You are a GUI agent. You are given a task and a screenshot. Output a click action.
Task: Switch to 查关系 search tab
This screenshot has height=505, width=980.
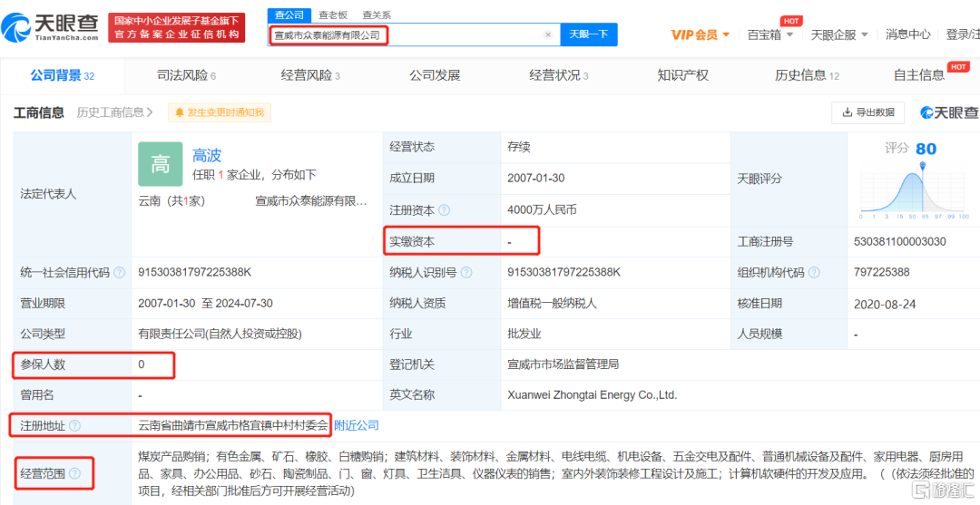click(x=377, y=15)
